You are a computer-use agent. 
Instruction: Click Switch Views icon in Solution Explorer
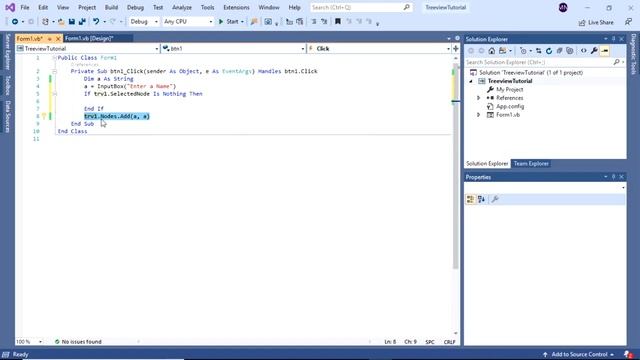tap(502, 51)
